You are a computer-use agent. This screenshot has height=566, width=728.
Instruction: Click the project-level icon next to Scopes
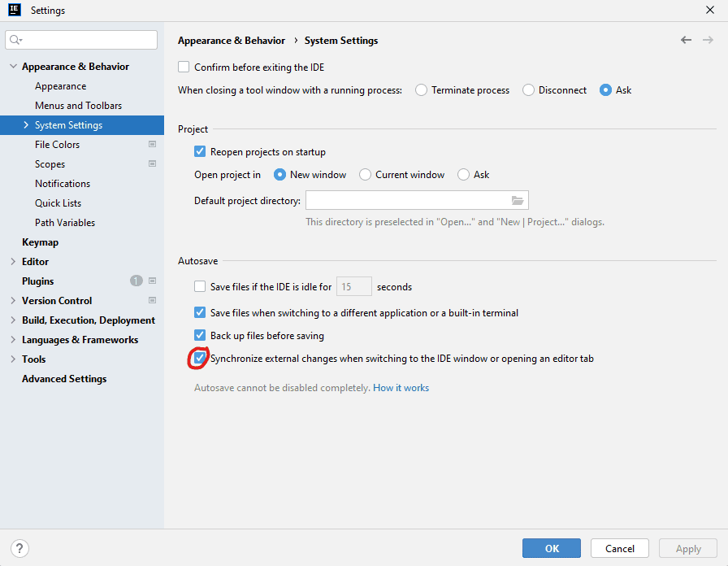coord(152,163)
